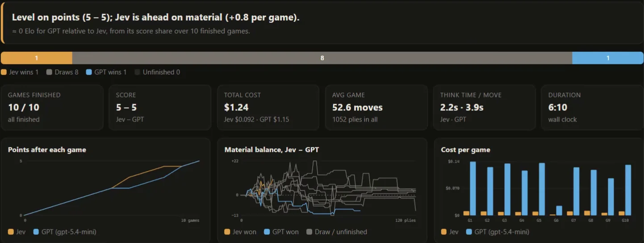Click the blue GPT bar for G8
Image resolution: width=644 pixels, height=243 pixels.
click(594, 193)
